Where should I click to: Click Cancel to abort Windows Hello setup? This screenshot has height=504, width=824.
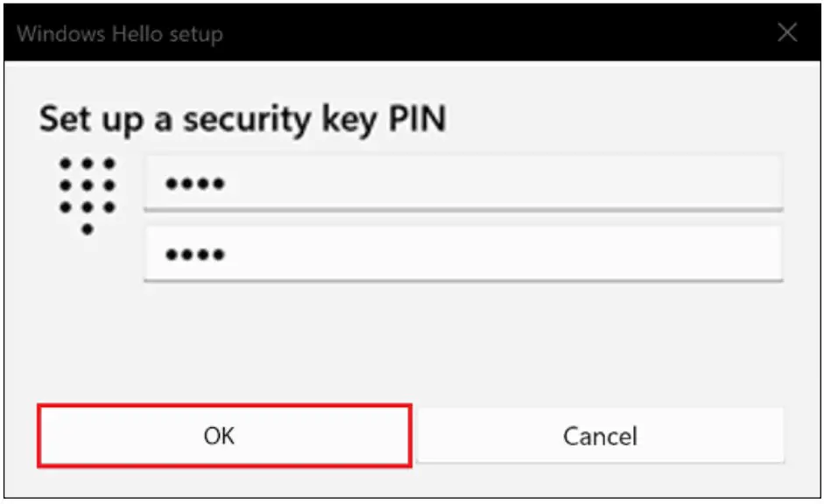click(x=600, y=435)
